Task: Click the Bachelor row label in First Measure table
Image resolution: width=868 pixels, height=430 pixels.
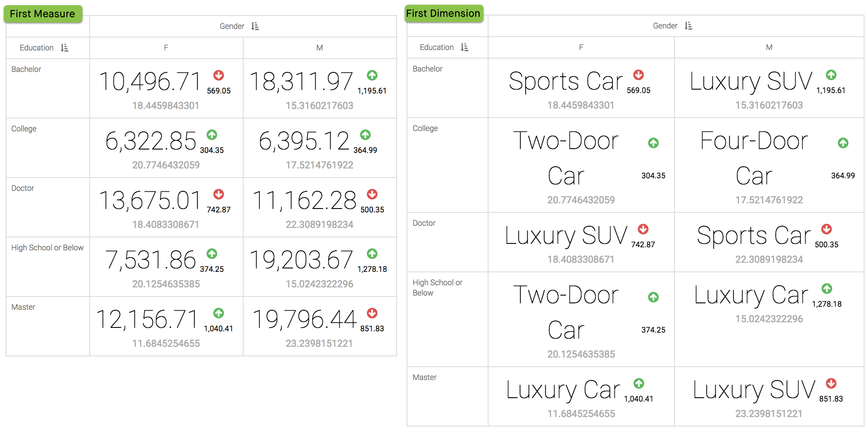Action: (26, 69)
